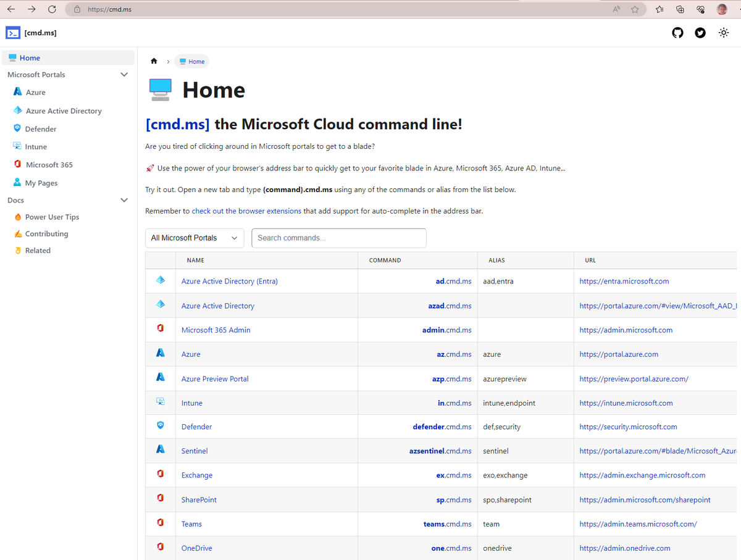This screenshot has width=741, height=560.
Task: Click Azure icon in Sentinel row
Action: click(161, 449)
